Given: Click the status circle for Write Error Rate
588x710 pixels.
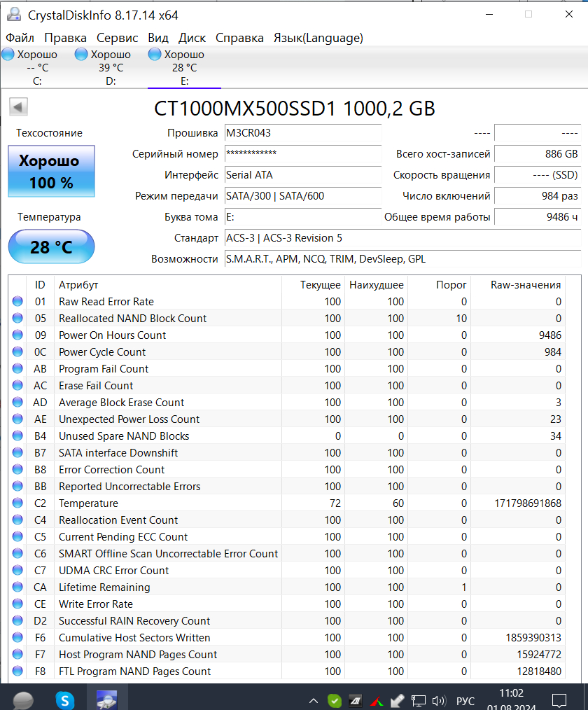Looking at the screenshot, I should [17, 604].
